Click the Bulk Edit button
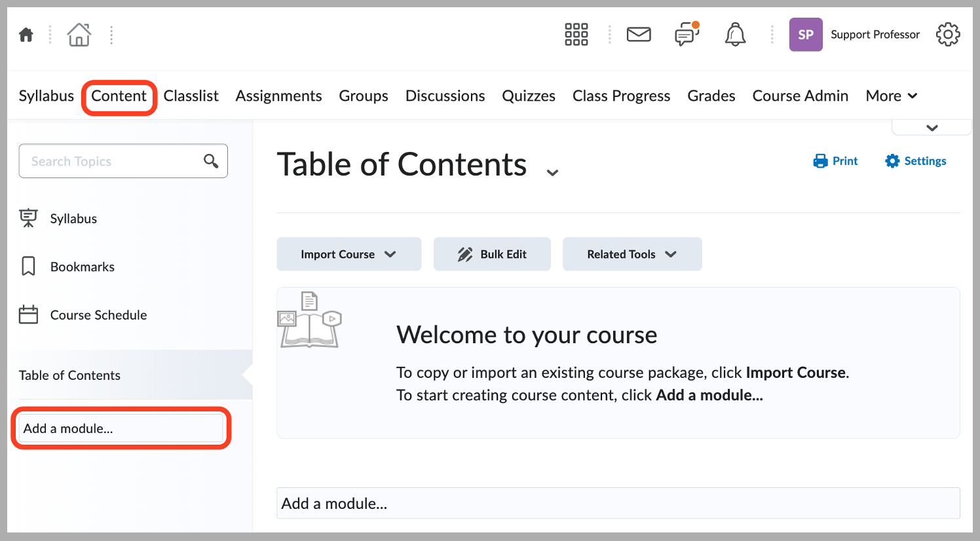Viewport: 980px width, 541px height. tap(492, 254)
